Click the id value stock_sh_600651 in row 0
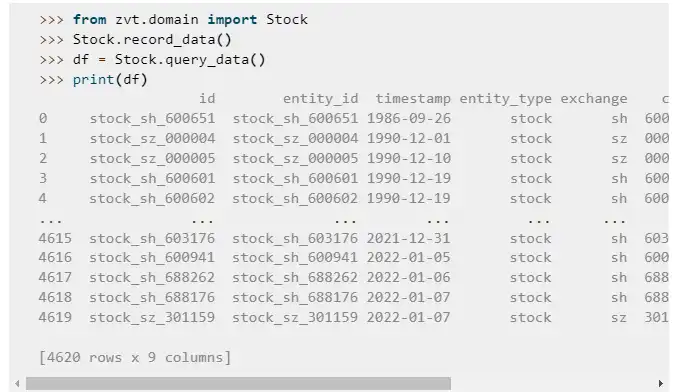Screen dimensions: 697x392 click(152, 119)
